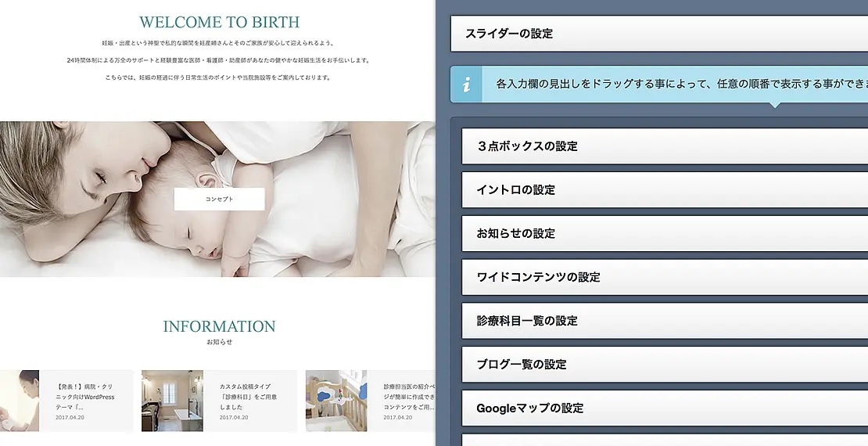Screen dimensions: 868x446
Task: Open the 病院・クリニック向けWordPress news article
Action: [x=85, y=397]
